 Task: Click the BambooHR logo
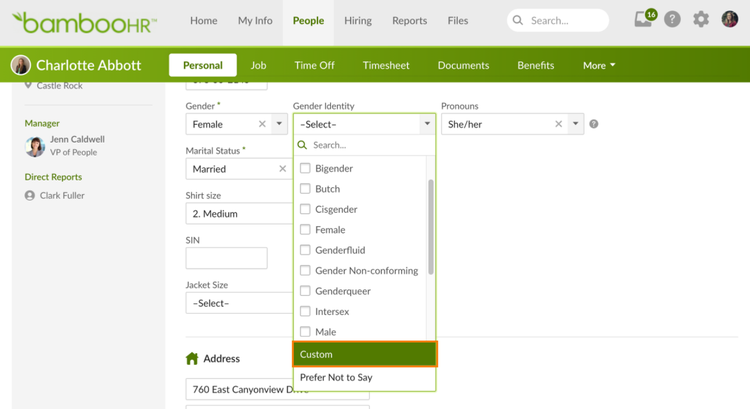pyautogui.click(x=84, y=22)
